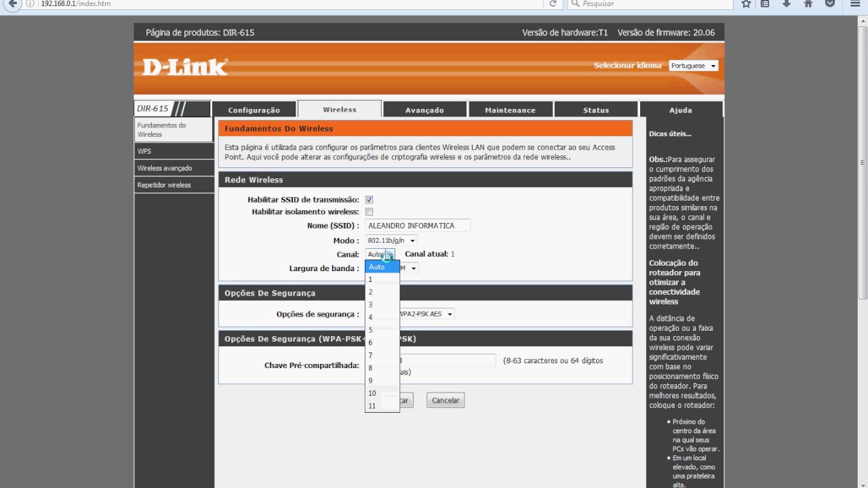
Task: Click Página de produtos: DIR-615 text
Action: 200,33
